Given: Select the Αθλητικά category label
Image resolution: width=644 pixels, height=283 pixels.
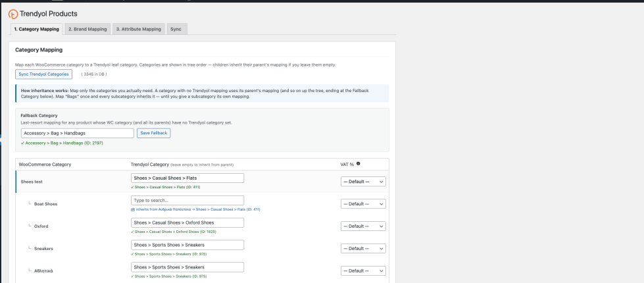Looking at the screenshot, I should click(x=43, y=271).
